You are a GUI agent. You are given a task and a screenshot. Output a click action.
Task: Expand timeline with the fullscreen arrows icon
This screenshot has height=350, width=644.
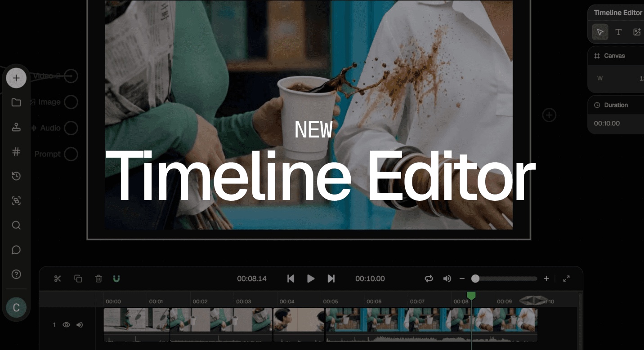567,279
